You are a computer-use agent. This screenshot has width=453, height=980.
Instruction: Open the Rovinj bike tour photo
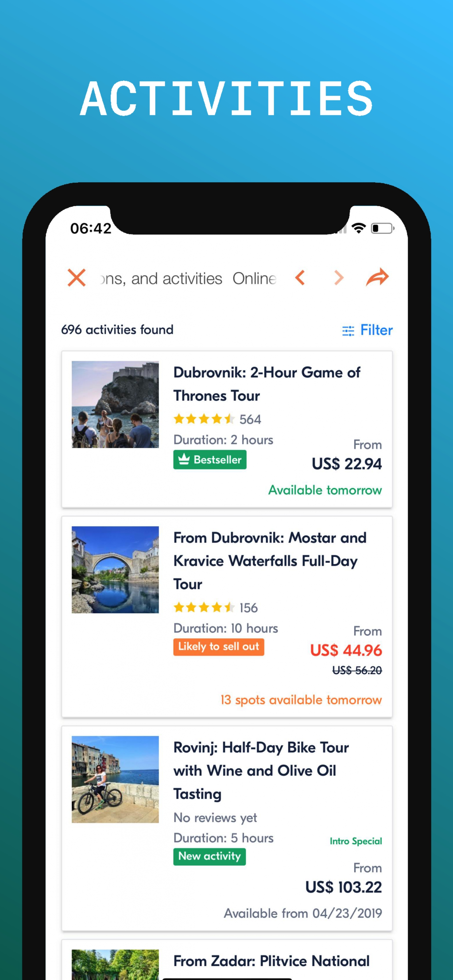coord(115,779)
